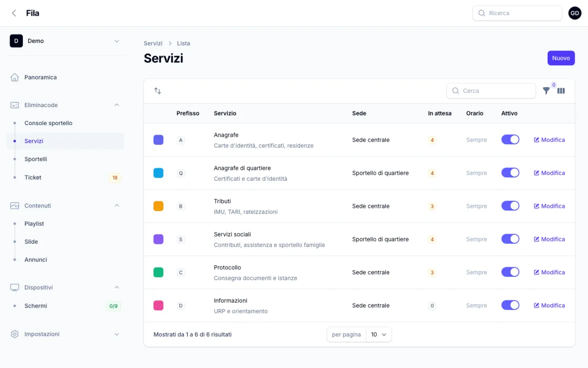Click Modifica for Anagrafe di quartiere

click(549, 173)
